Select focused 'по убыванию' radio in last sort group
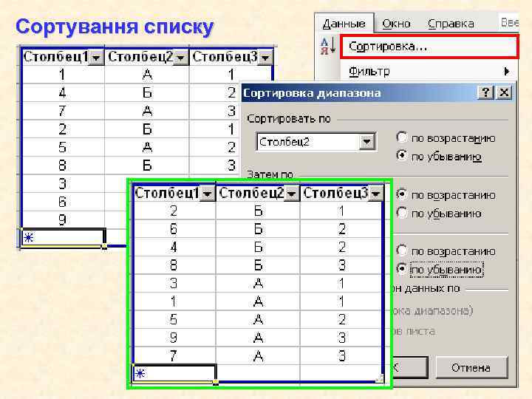The image size is (532, 399). click(x=402, y=269)
